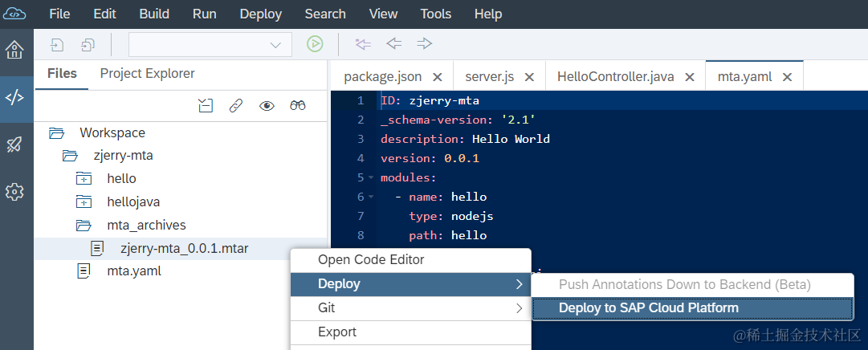Open the Edit menu
Image resolution: width=868 pixels, height=350 pixels.
pyautogui.click(x=104, y=14)
